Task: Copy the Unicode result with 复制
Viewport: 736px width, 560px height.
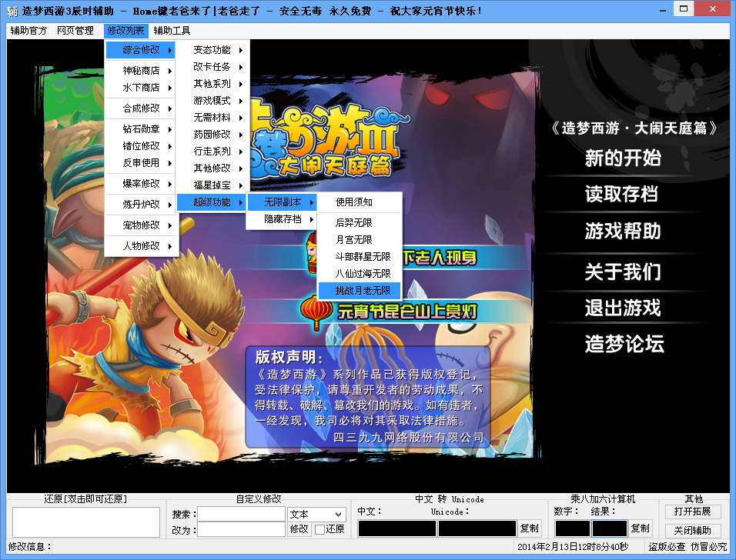Action: click(x=530, y=528)
